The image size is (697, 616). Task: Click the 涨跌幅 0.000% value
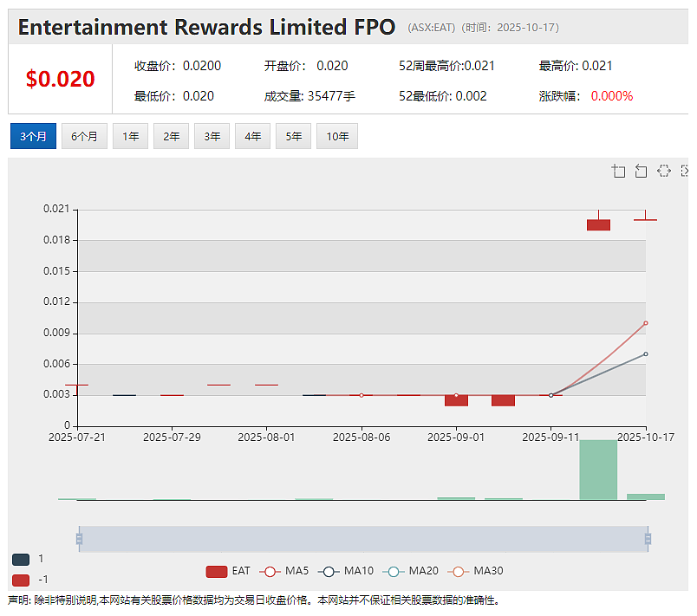click(612, 96)
